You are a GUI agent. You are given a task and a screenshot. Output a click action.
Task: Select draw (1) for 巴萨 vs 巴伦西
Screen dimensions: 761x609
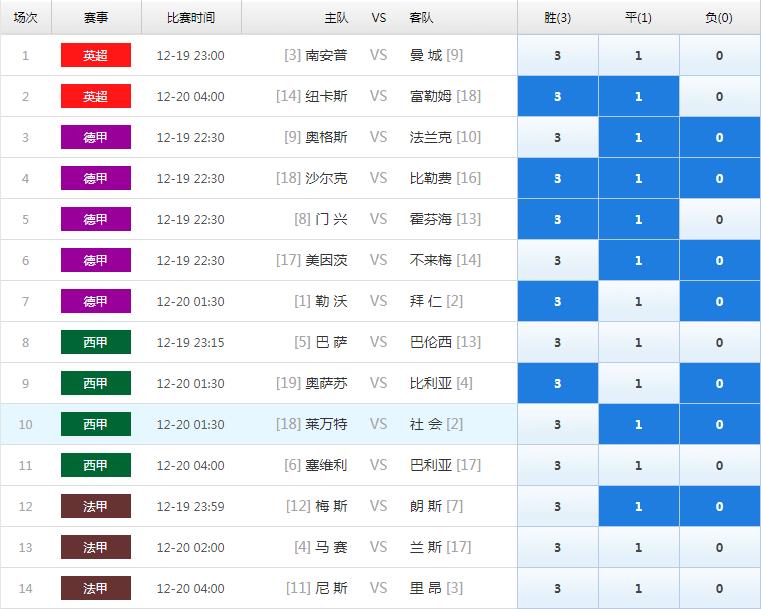[x=639, y=342]
